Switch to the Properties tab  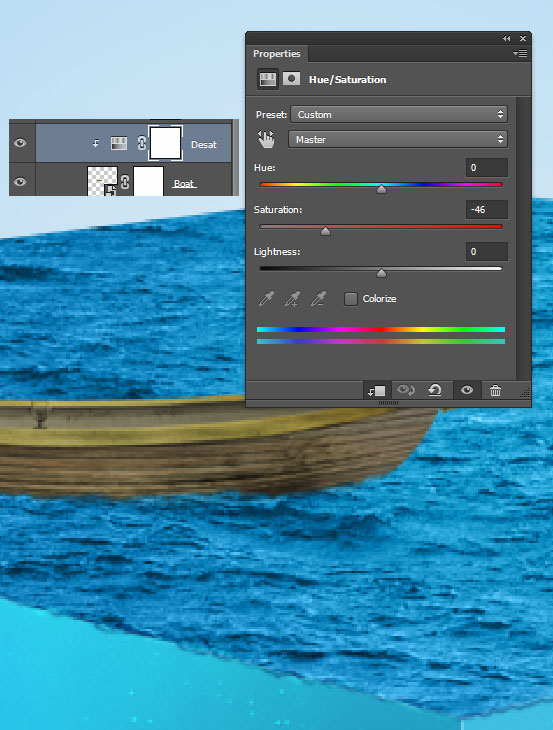(276, 54)
